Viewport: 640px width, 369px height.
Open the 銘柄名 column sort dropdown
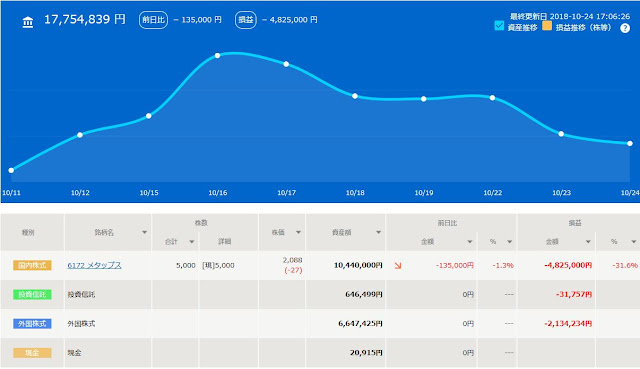point(144,232)
